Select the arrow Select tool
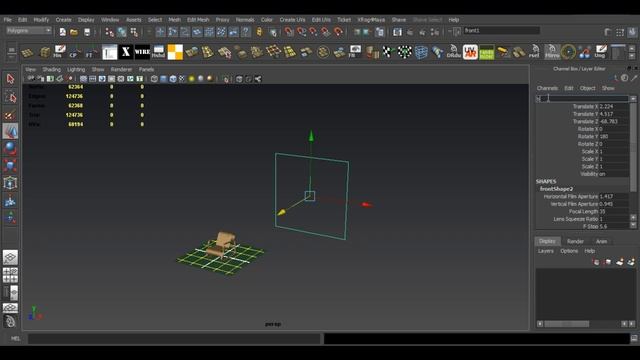Screen dimensions: 640x360 point(10,79)
